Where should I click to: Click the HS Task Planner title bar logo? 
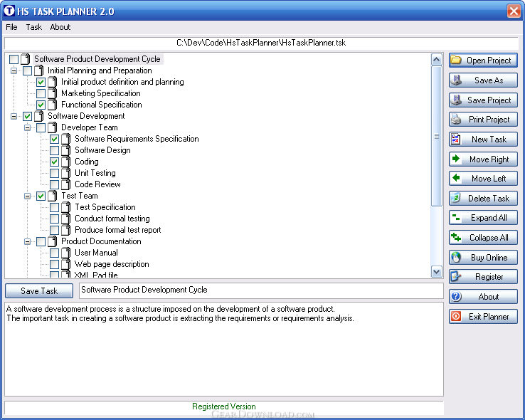click(x=9, y=11)
